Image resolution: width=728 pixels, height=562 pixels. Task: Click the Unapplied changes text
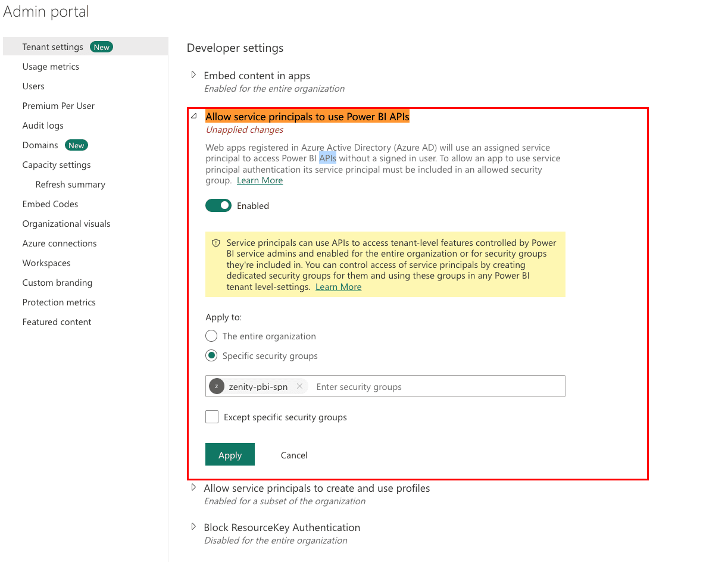pyautogui.click(x=245, y=130)
